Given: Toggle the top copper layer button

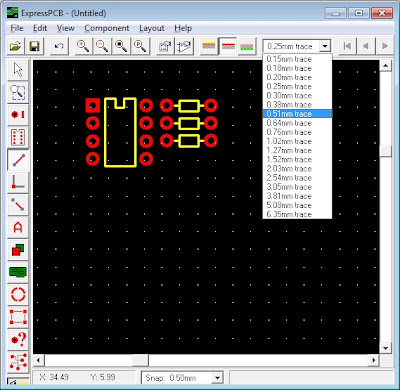Looking at the screenshot, I should 228,46.
